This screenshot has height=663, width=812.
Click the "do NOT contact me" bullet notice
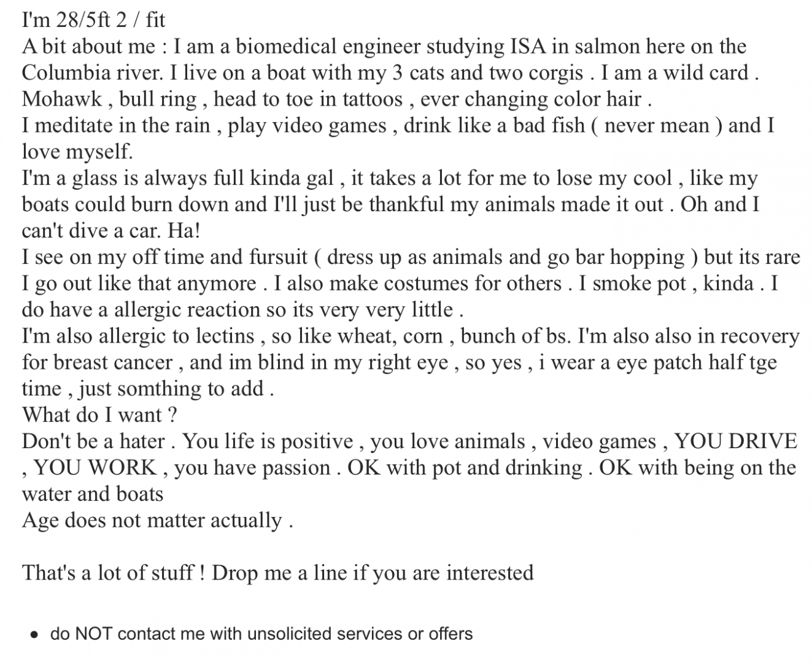click(x=261, y=634)
